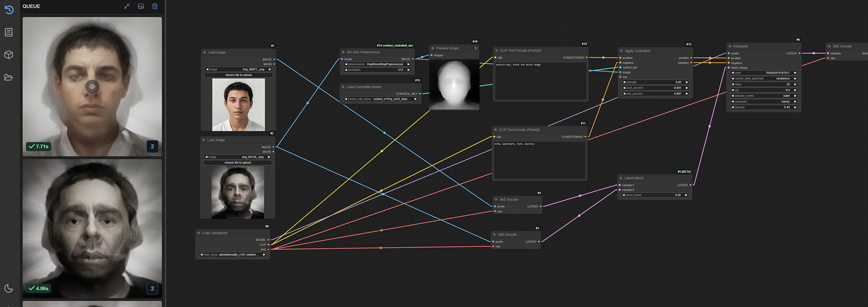Preview first queue result with eye icon
Viewport: 868px width, 307px height.
point(92,86)
